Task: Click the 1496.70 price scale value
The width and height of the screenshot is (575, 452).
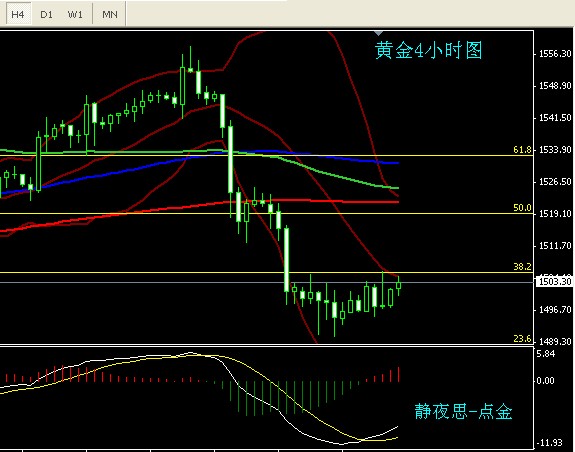Action: tap(555, 310)
